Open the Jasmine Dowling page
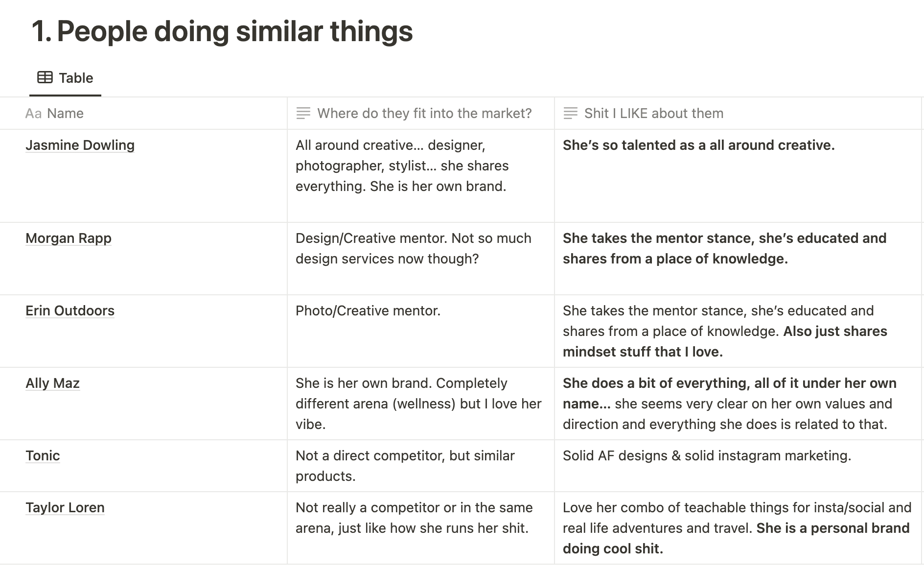This screenshot has height=572, width=924. click(80, 145)
